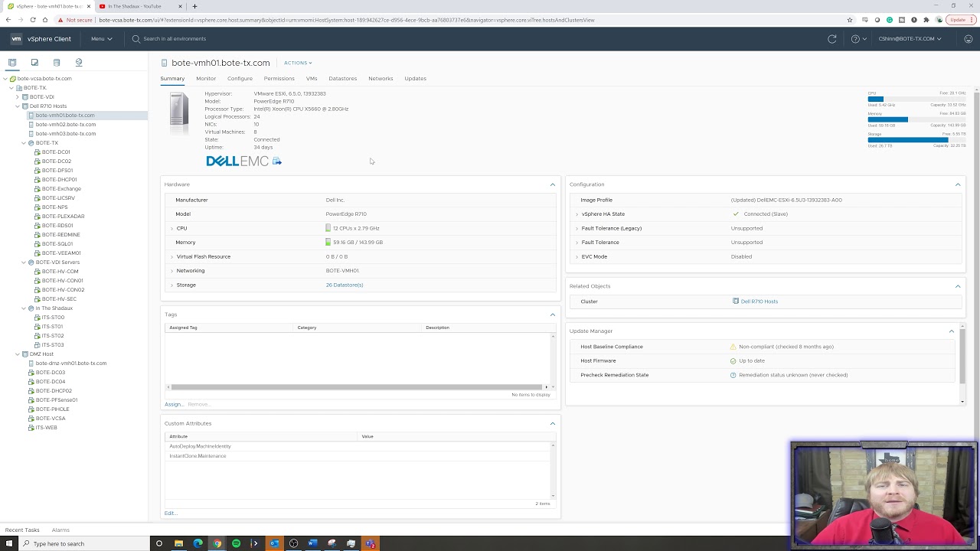Switch to the Networks tab
Viewport: 980px width, 551px height.
coord(381,79)
